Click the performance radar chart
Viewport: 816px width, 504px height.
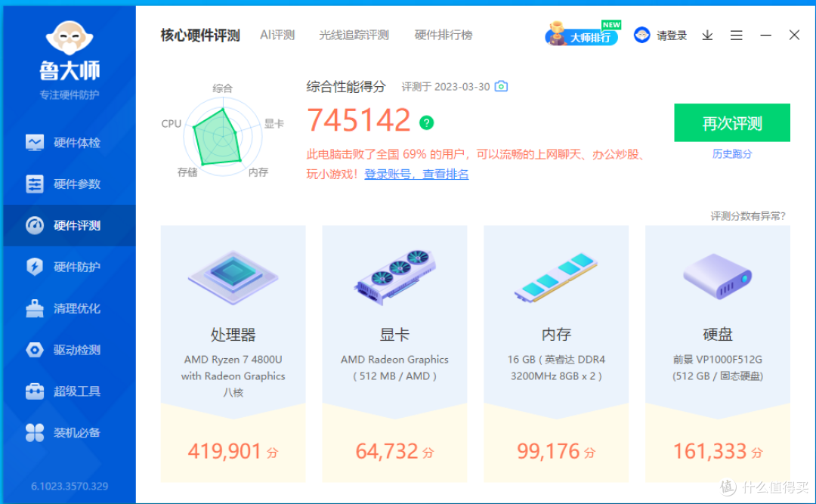[x=222, y=137]
